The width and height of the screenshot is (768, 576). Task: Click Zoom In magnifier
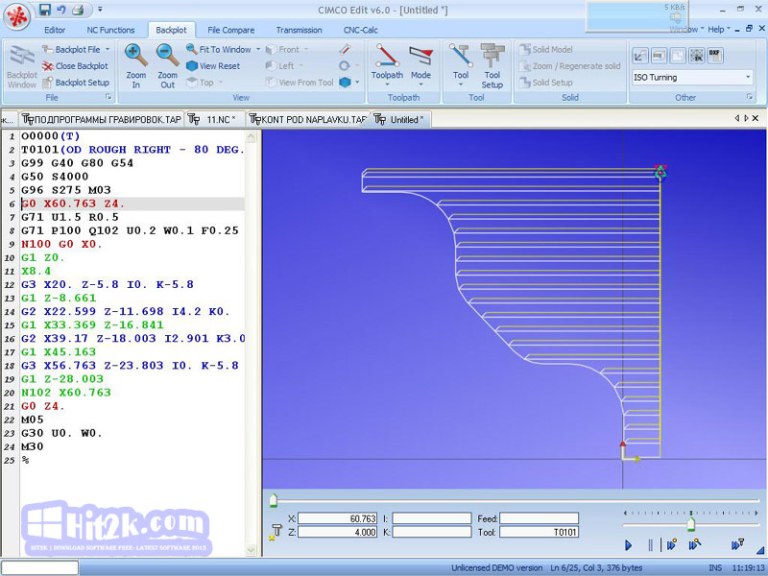click(136, 66)
